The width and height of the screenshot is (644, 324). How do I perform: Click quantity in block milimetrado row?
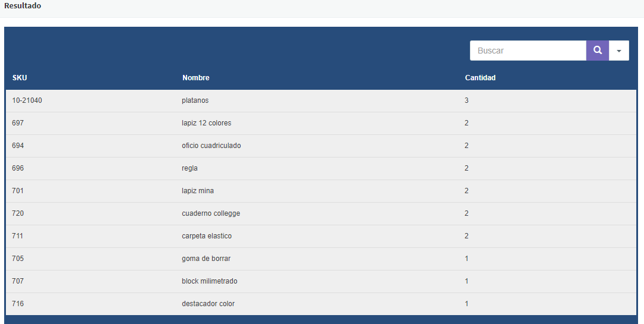(466, 281)
